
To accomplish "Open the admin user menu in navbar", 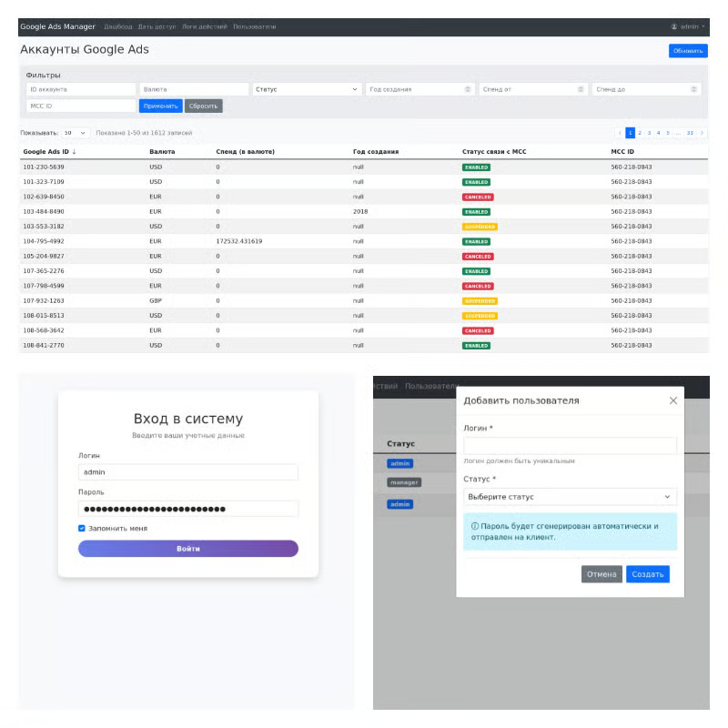I will (x=688, y=26).
